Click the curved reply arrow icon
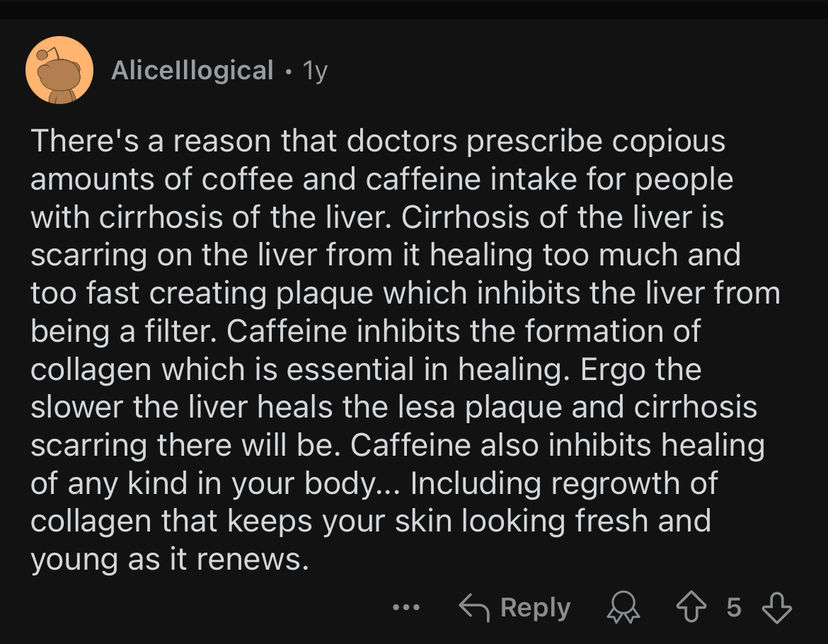Viewport: 828px width, 644px height. [476, 607]
